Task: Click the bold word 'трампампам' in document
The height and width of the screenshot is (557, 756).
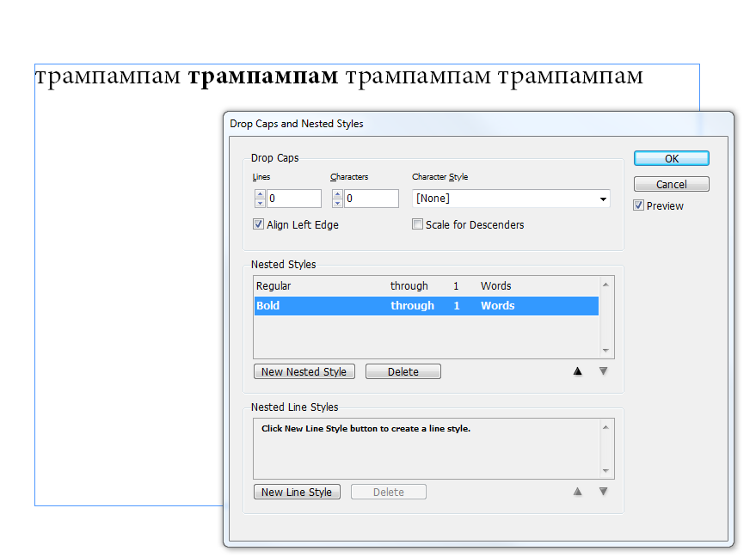Action: point(263,77)
